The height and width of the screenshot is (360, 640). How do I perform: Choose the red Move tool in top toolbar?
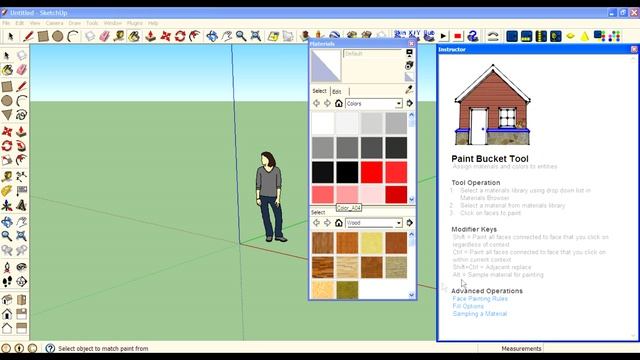(x=165, y=36)
